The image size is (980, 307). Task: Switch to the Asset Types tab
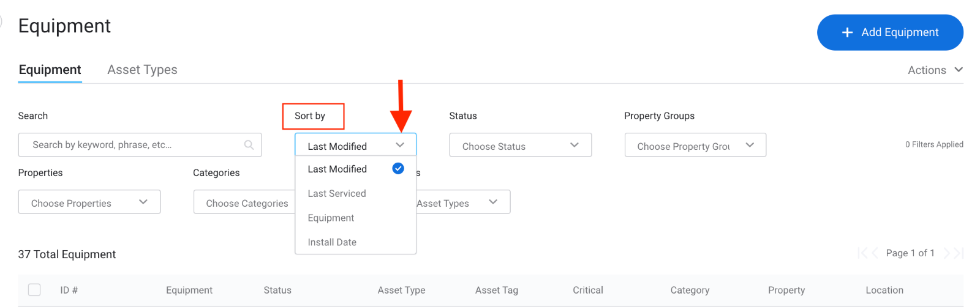coord(142,70)
